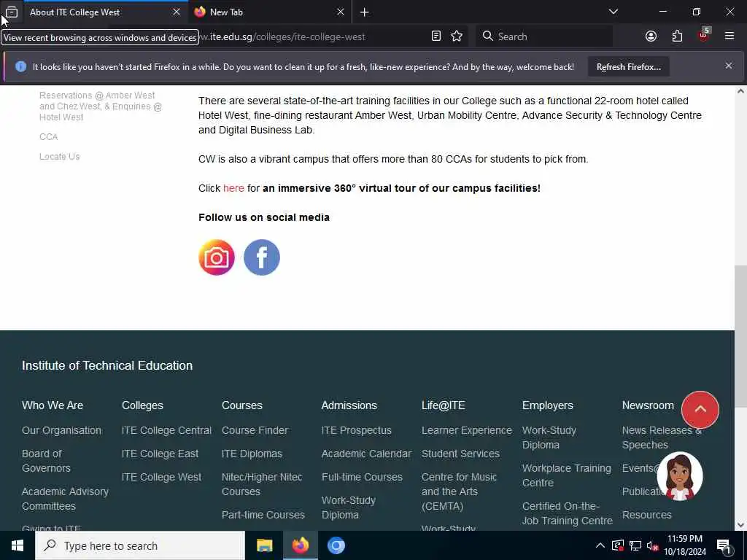Open Part-time Courses footer link
Image resolution: width=747 pixels, height=560 pixels.
(x=263, y=515)
